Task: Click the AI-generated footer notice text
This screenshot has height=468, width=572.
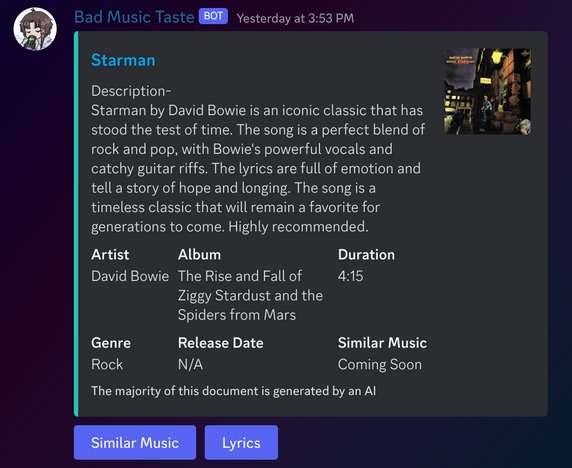Action: click(x=233, y=391)
